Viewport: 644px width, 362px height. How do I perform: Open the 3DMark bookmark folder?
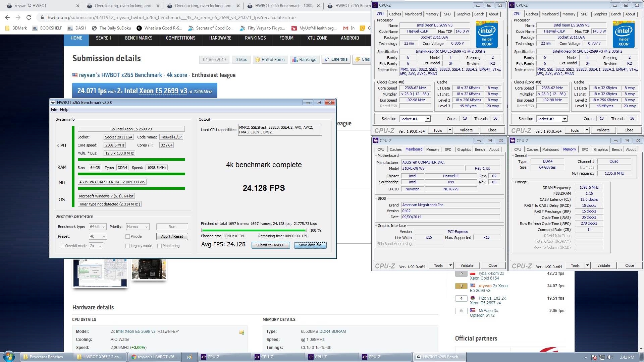(16, 28)
